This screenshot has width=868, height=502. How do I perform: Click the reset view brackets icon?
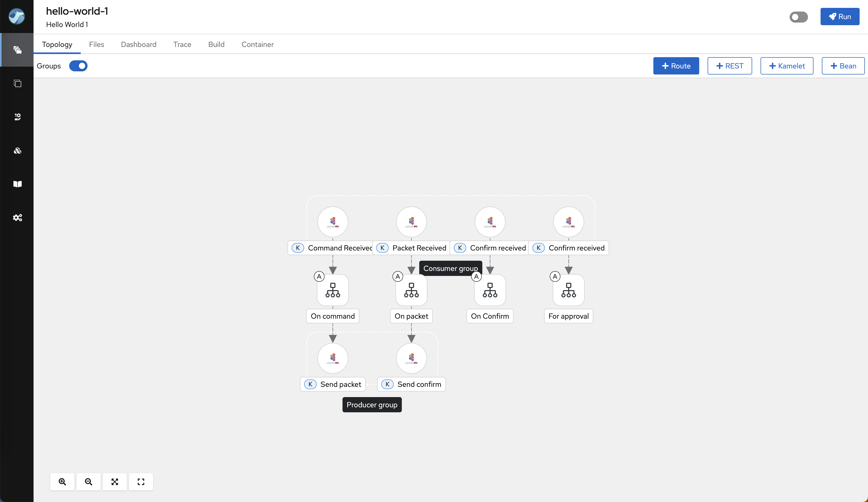coord(141,482)
